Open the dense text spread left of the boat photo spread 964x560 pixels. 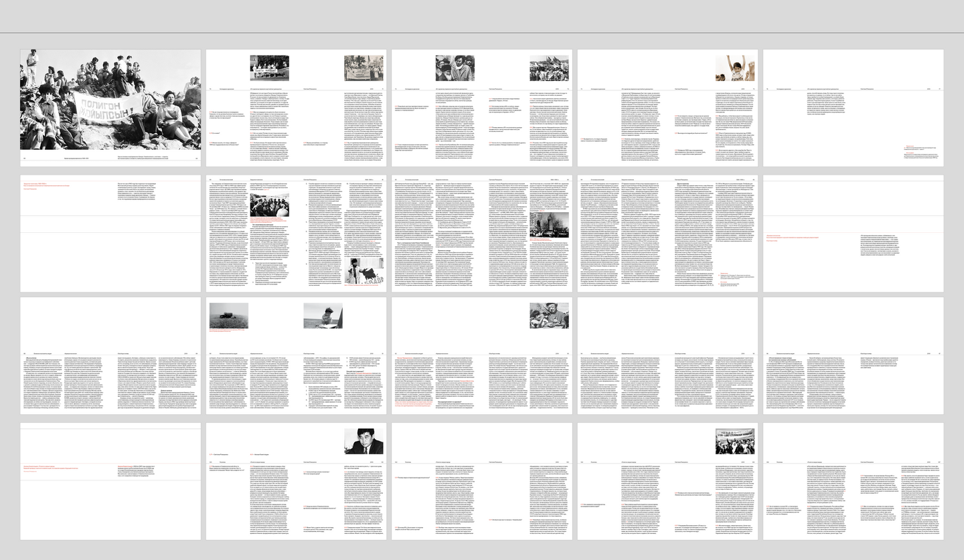click(110, 355)
